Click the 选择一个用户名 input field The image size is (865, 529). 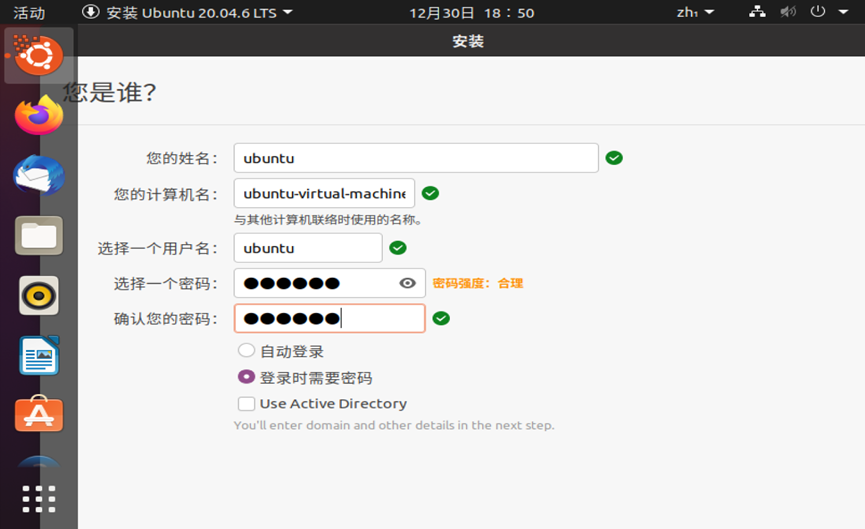point(308,248)
